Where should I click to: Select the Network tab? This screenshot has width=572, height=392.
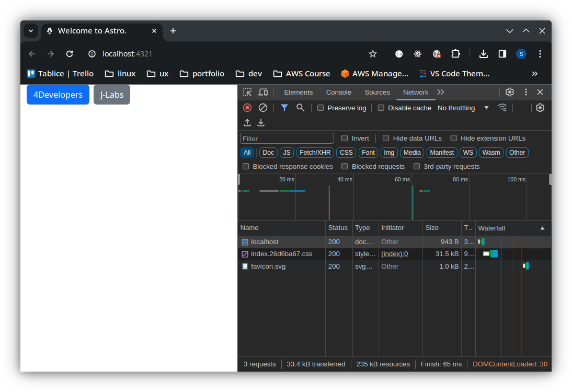416,93
